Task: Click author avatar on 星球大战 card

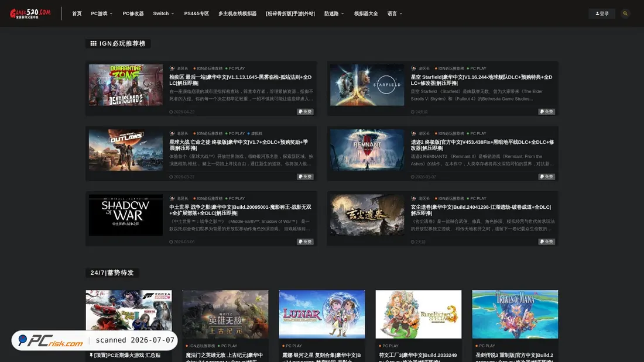Action: 172,133
